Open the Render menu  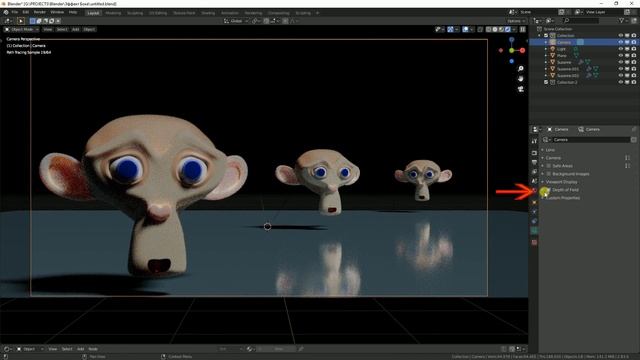tap(40, 13)
